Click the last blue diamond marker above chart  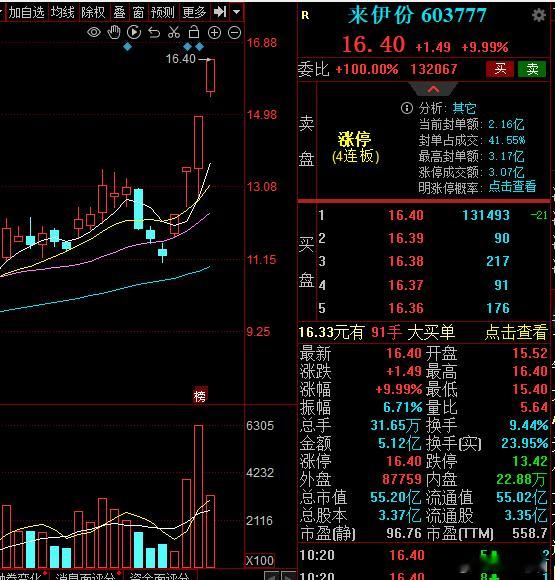click(199, 47)
